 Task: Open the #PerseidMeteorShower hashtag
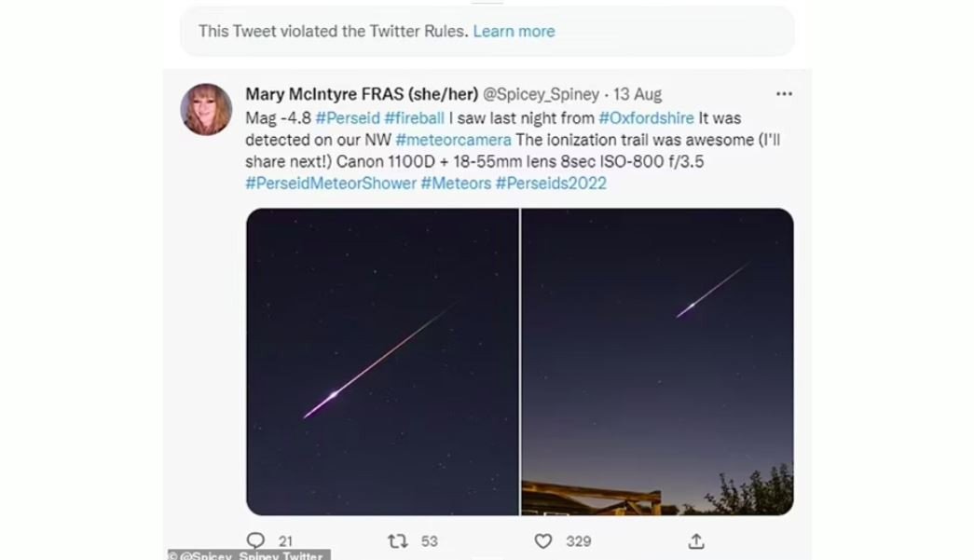click(331, 184)
